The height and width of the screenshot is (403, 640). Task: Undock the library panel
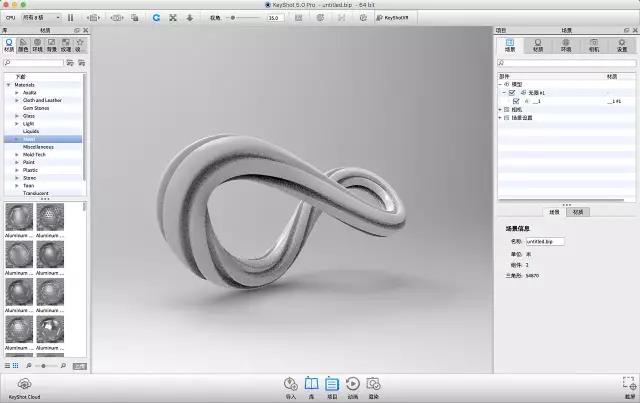[77, 30]
